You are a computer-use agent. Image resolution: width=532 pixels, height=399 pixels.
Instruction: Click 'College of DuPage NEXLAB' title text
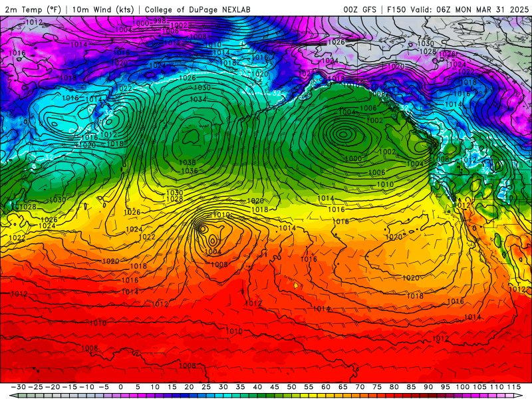[x=198, y=9]
